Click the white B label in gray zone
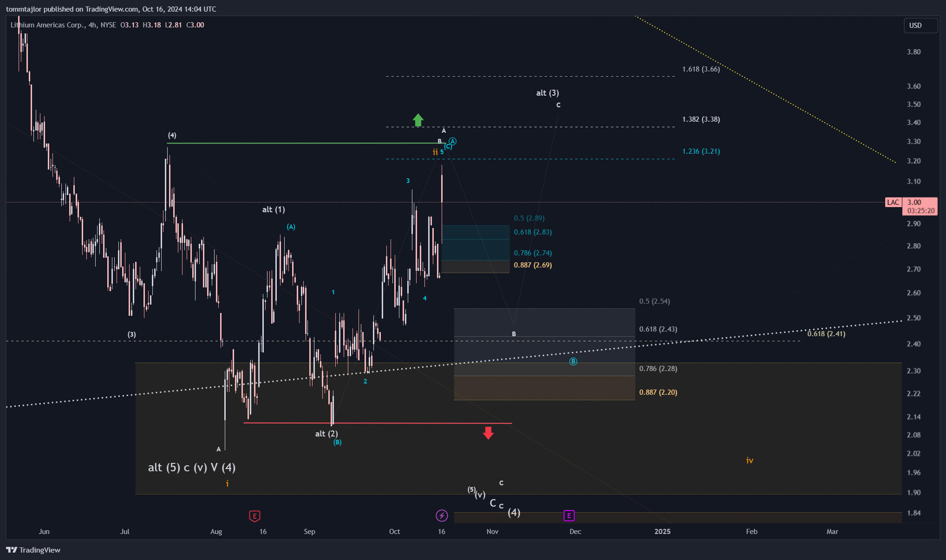 click(514, 334)
